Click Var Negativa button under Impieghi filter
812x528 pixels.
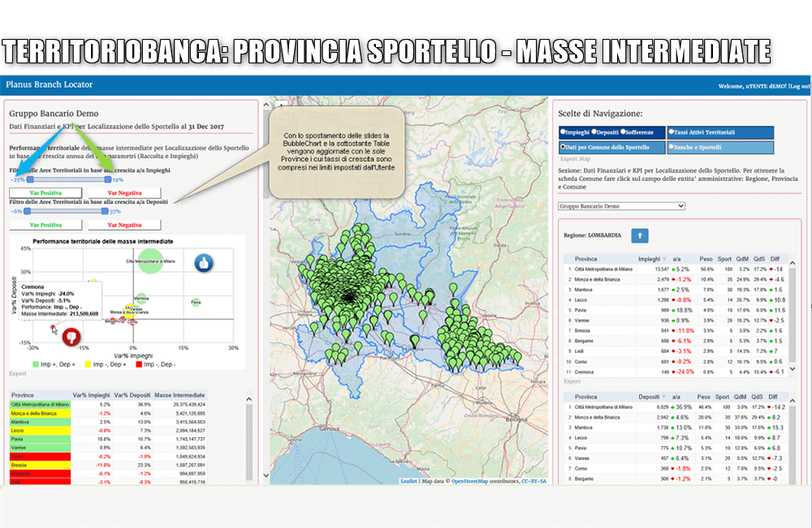(x=124, y=193)
